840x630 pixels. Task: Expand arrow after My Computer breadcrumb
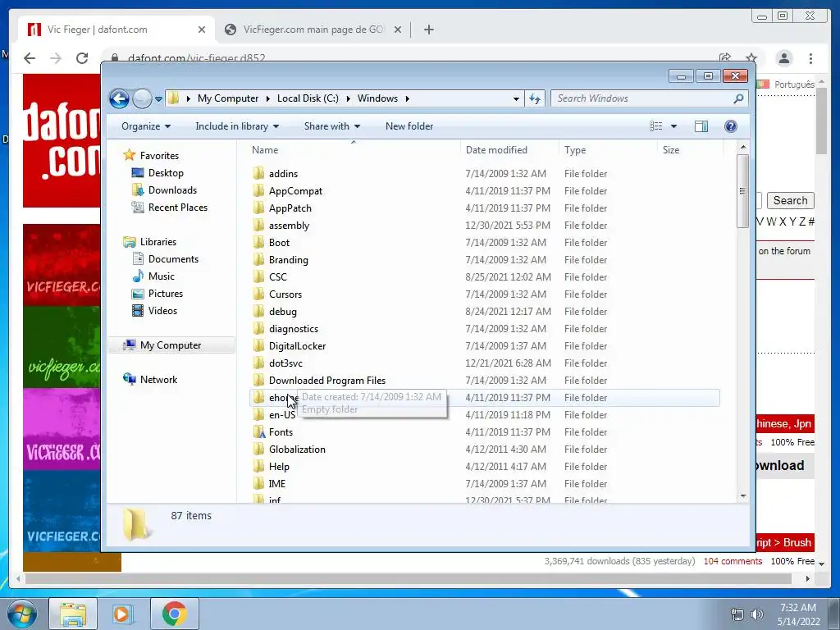click(x=268, y=98)
